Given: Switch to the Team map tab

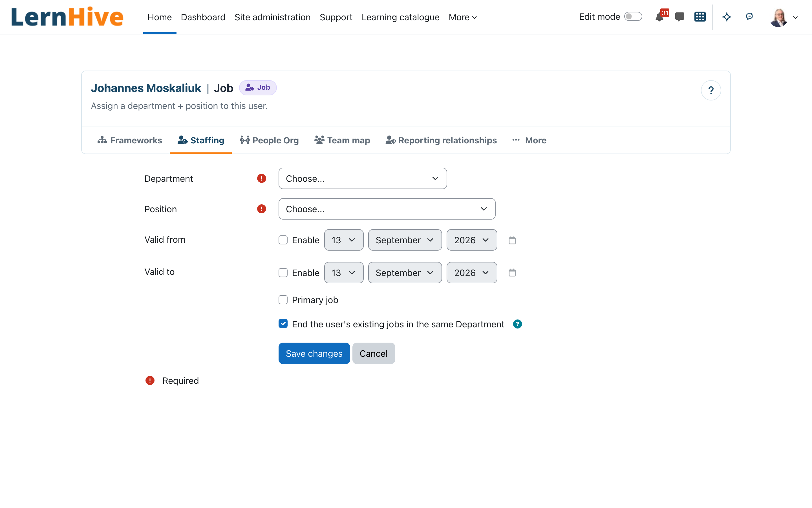Looking at the screenshot, I should (342, 140).
